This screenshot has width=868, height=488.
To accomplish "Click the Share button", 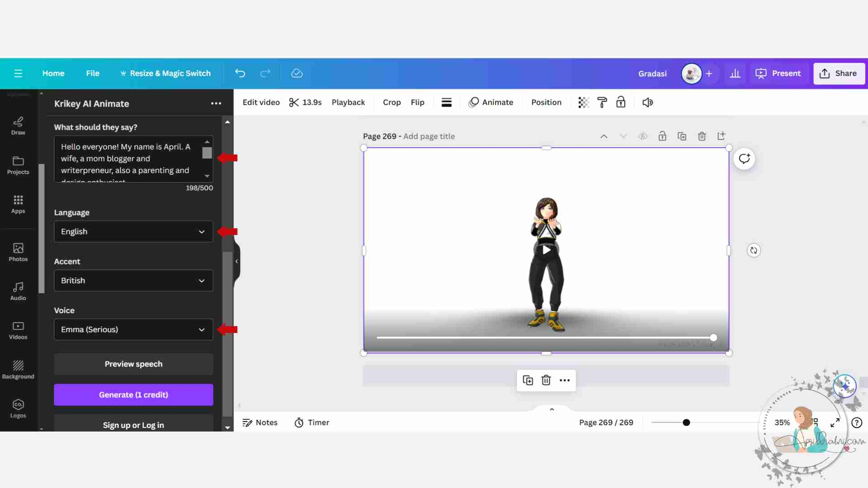I will [x=839, y=73].
